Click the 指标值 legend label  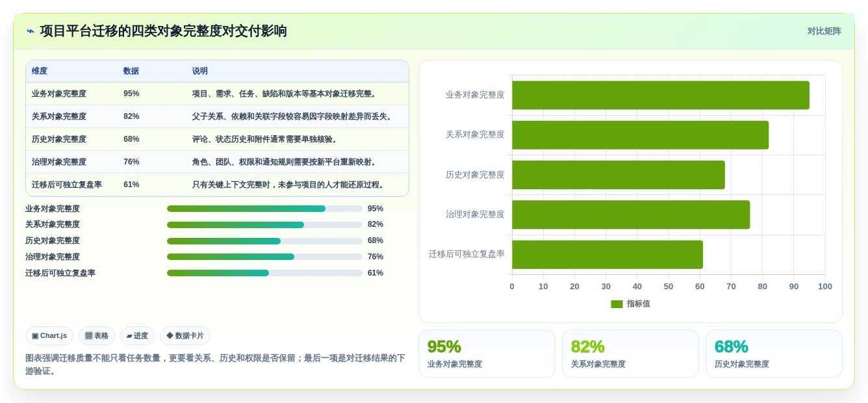tap(639, 304)
